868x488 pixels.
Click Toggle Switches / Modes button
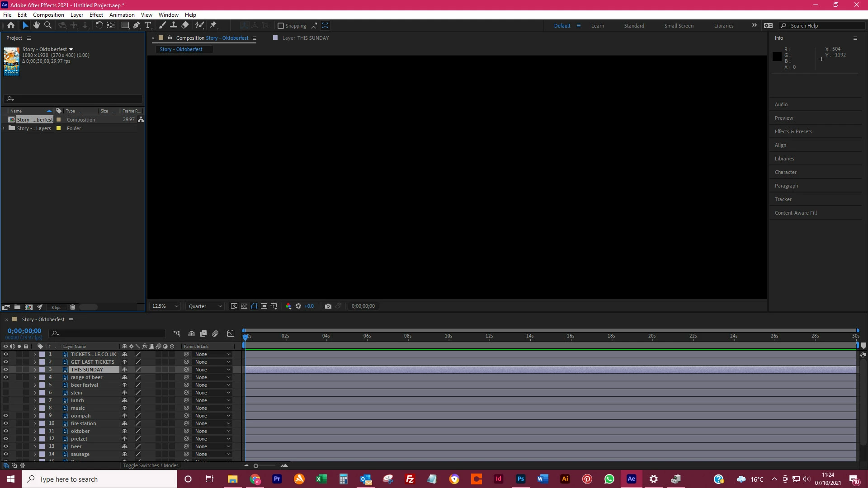[x=151, y=465]
